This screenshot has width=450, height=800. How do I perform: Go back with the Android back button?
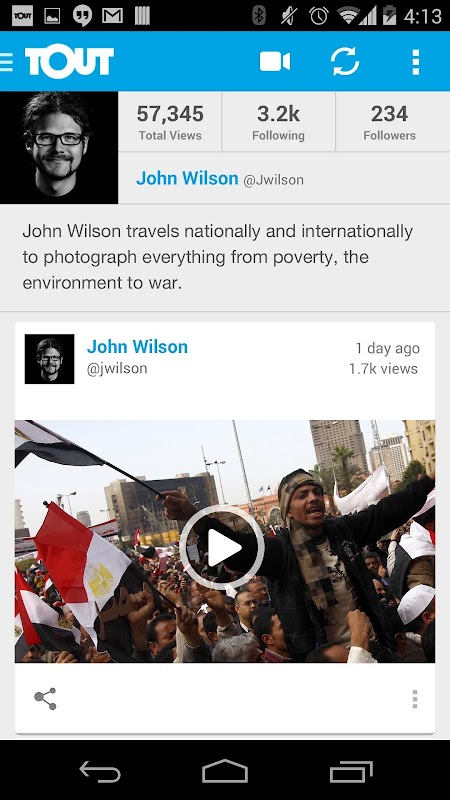(x=100, y=771)
